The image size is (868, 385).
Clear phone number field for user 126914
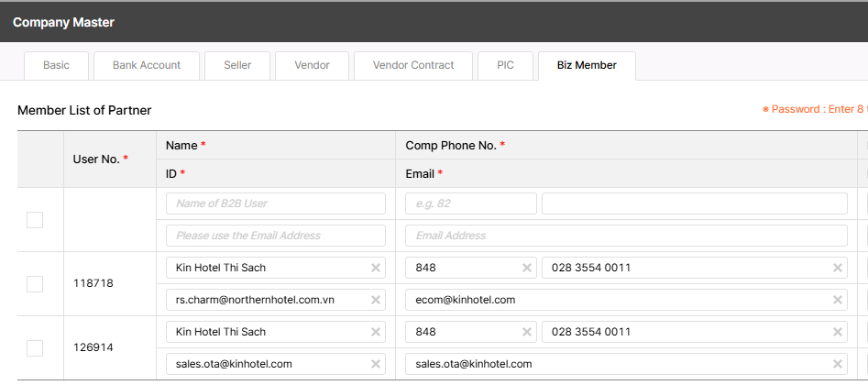pyautogui.click(x=838, y=332)
